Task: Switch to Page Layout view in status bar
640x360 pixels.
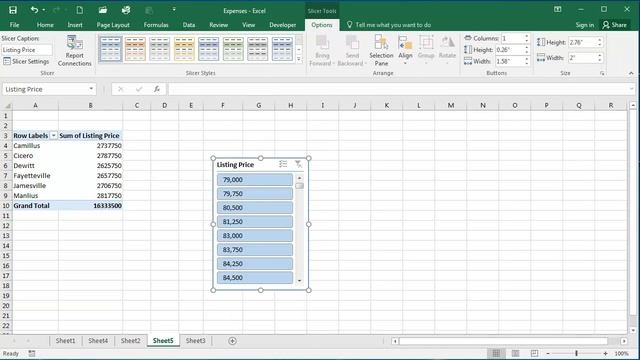Action: (516, 353)
